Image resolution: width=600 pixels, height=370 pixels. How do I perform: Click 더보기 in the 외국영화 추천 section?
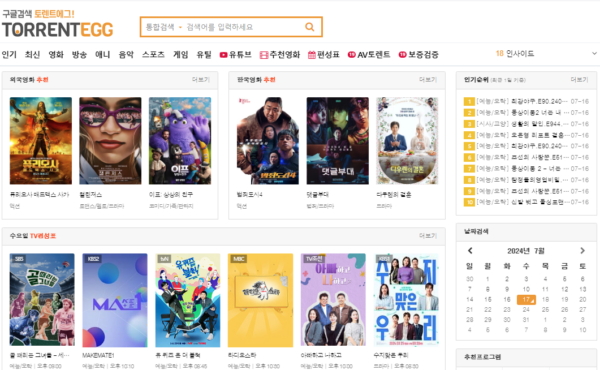(201, 80)
